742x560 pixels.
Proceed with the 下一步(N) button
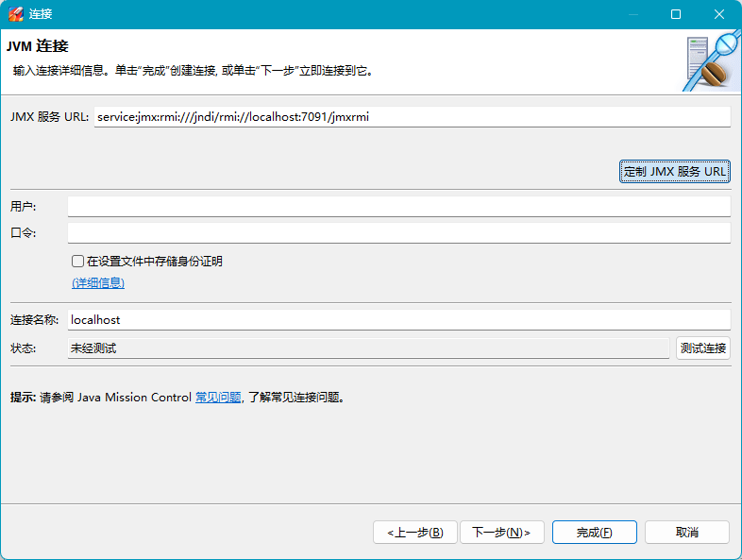(x=501, y=533)
